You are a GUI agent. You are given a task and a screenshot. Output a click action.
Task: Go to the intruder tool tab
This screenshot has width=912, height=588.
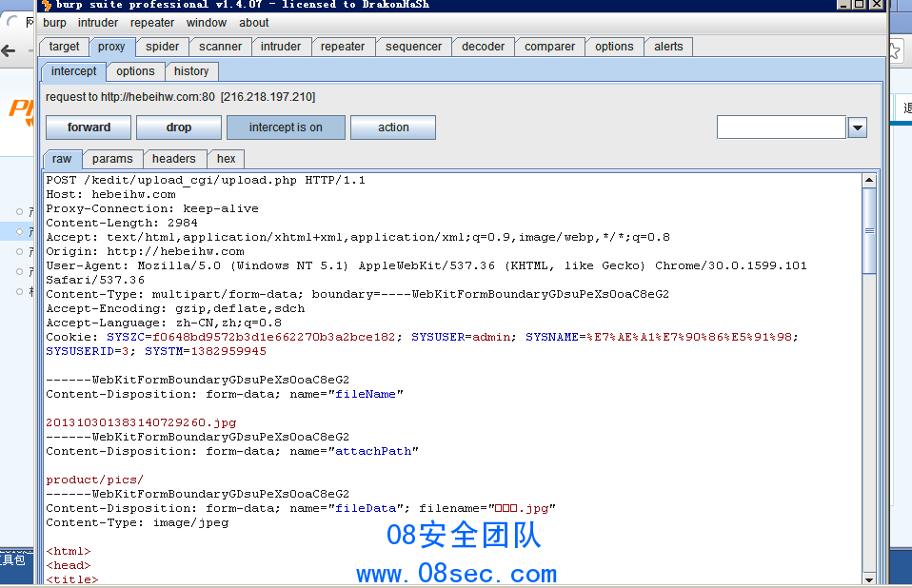tap(280, 47)
